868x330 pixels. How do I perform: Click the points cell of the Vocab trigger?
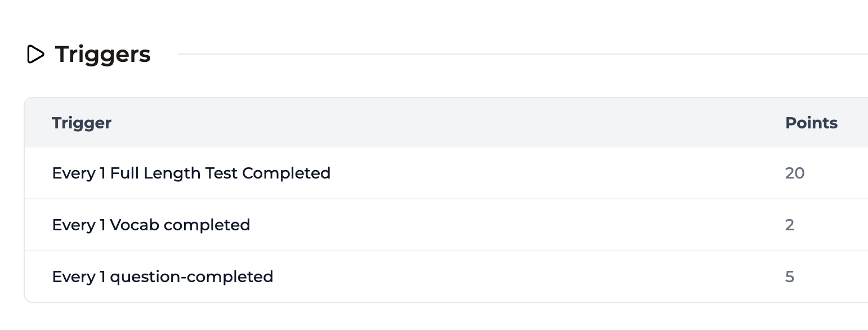790,225
